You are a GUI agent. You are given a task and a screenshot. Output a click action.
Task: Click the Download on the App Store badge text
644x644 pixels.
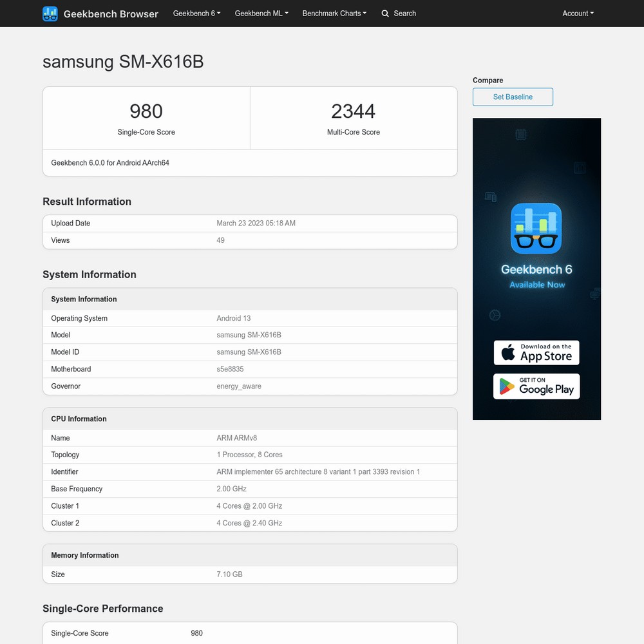point(545,353)
